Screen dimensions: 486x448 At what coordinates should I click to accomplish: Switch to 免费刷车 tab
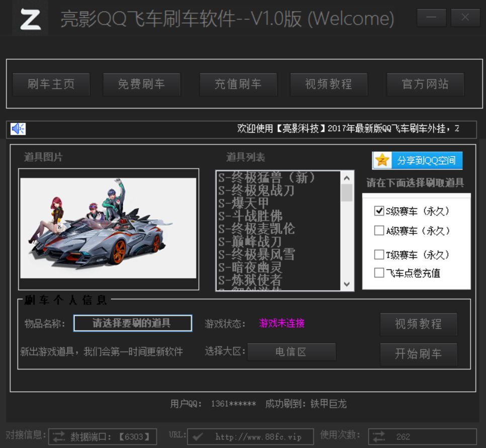pos(142,84)
